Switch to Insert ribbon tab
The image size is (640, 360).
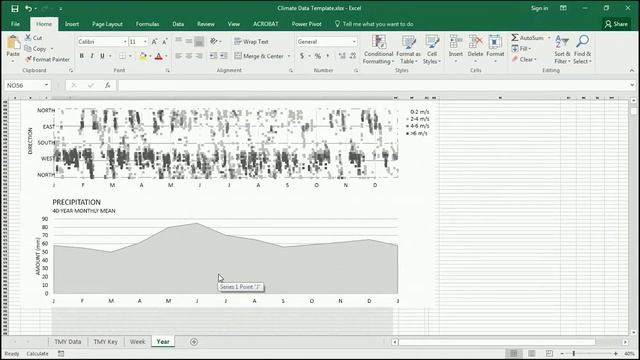[x=72, y=24]
